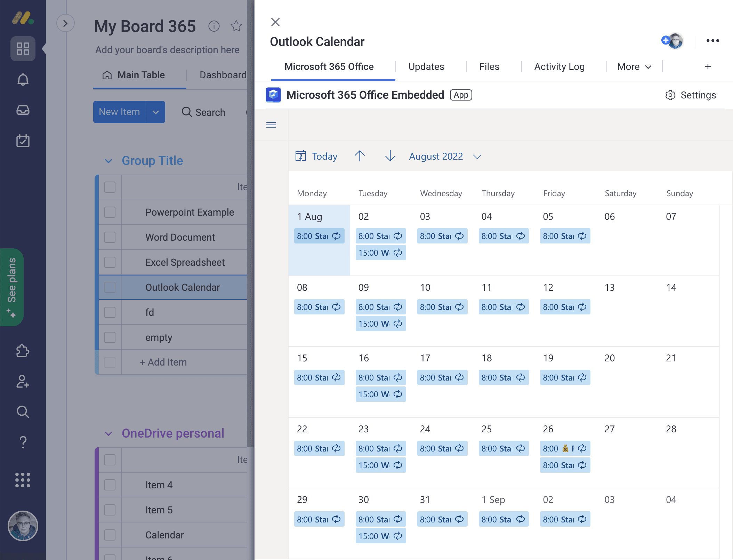Click the hamburger menu icon in calendar toolbar
This screenshot has width=733, height=560.
click(271, 125)
